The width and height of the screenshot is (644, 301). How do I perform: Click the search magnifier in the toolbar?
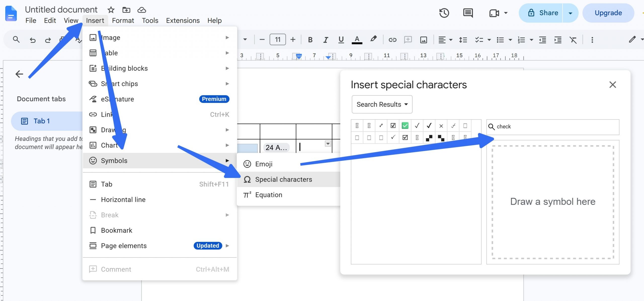(16, 40)
